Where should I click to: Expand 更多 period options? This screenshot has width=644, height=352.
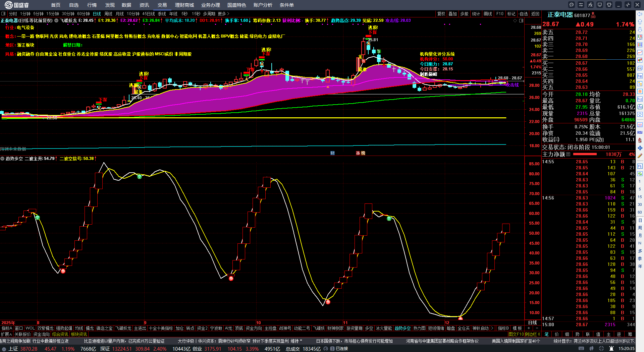[224, 14]
